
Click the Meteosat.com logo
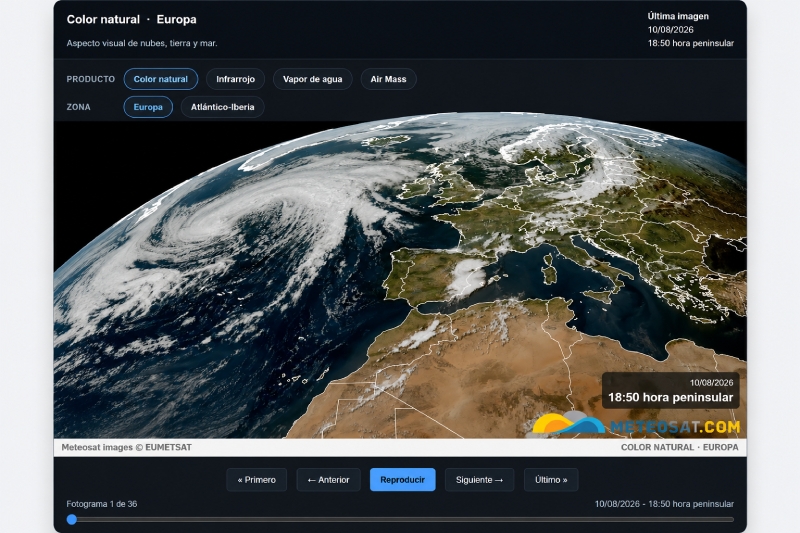click(x=636, y=424)
